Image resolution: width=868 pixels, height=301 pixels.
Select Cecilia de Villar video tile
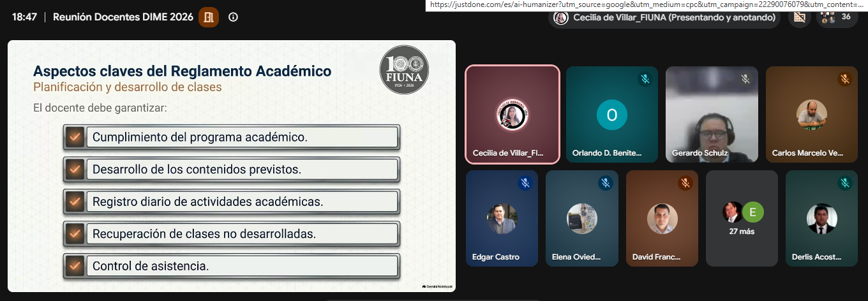513,115
